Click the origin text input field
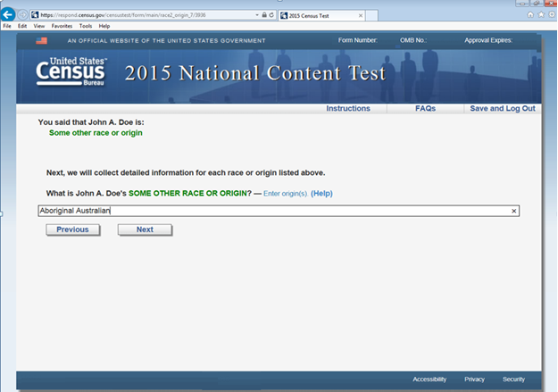 pyautogui.click(x=279, y=211)
